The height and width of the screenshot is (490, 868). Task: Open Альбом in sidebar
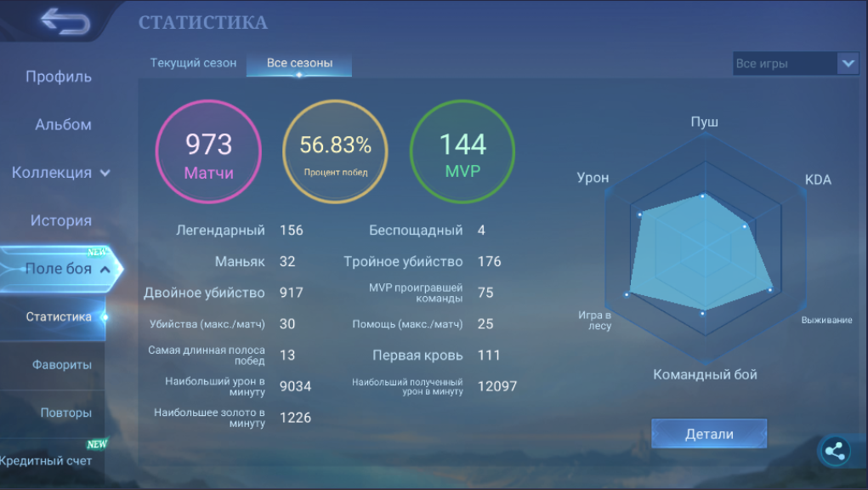tap(63, 124)
